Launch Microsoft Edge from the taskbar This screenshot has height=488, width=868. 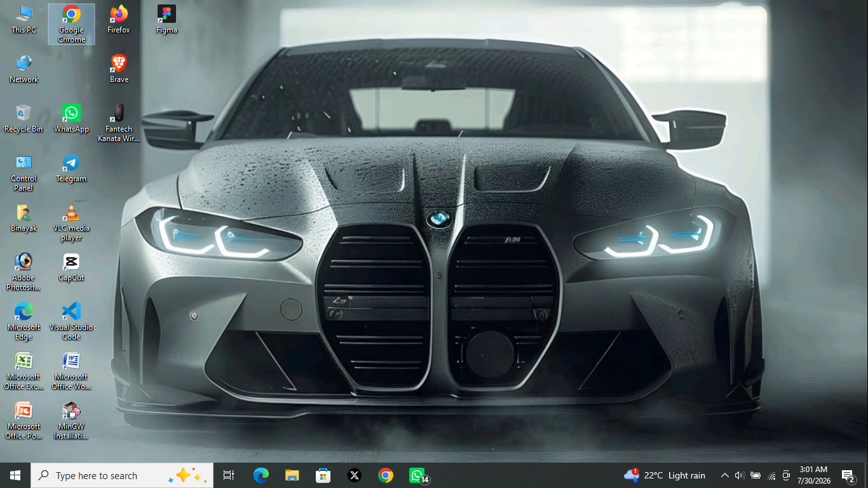pyautogui.click(x=261, y=475)
